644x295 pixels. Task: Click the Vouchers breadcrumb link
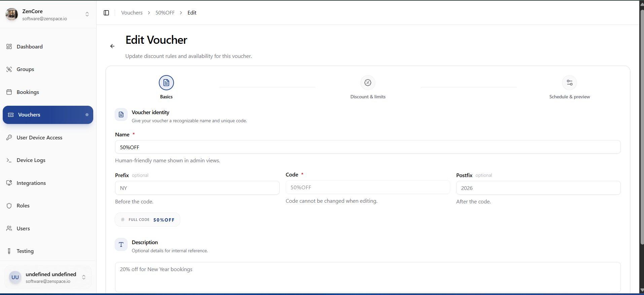point(132,13)
